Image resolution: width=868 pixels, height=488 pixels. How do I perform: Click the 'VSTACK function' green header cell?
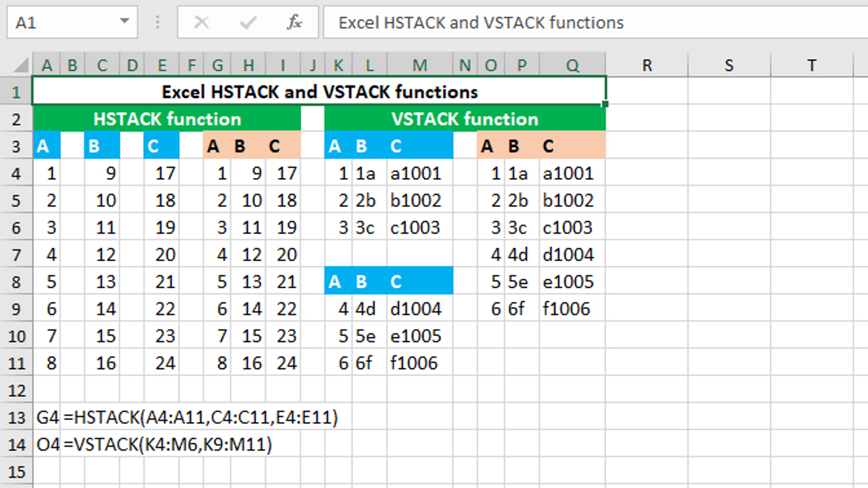pyautogui.click(x=465, y=119)
